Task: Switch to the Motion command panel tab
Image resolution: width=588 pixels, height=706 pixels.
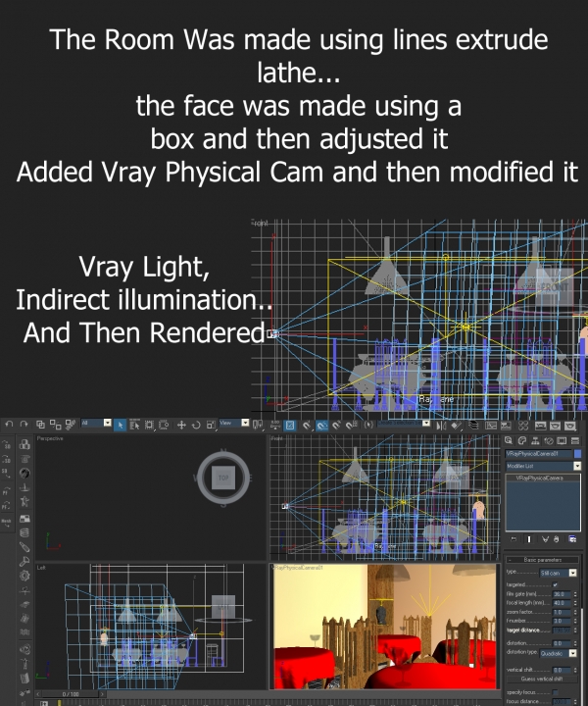Action: pyautogui.click(x=549, y=441)
